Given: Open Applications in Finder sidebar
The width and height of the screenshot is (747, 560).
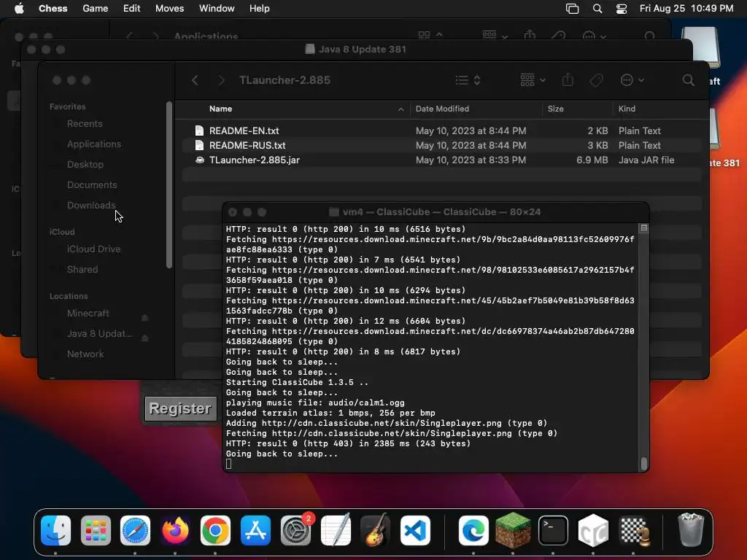Looking at the screenshot, I should click(94, 144).
